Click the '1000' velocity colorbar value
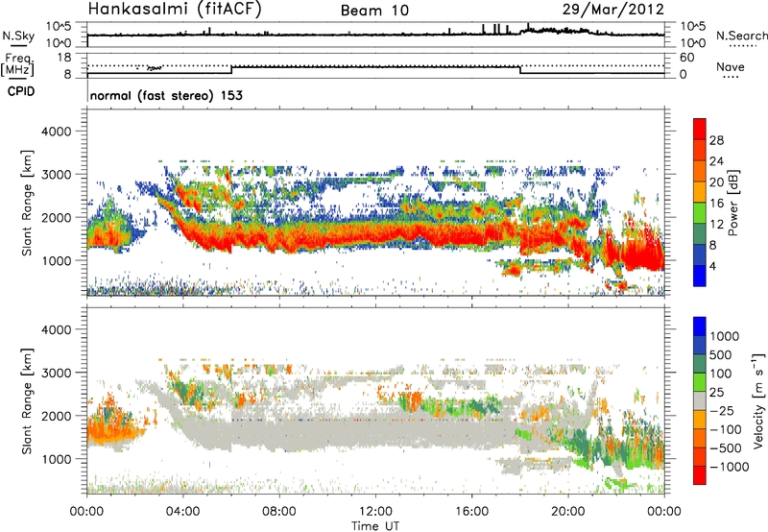 pyautogui.click(x=725, y=336)
